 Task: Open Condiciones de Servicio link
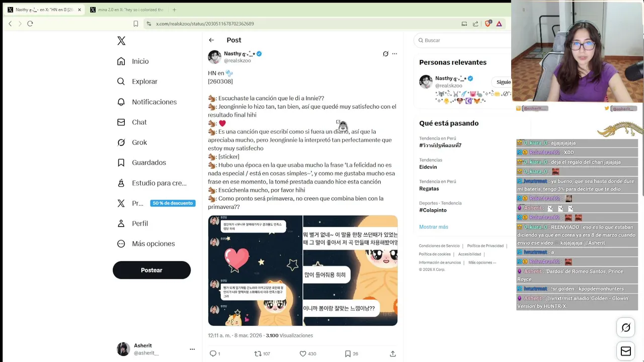click(439, 246)
